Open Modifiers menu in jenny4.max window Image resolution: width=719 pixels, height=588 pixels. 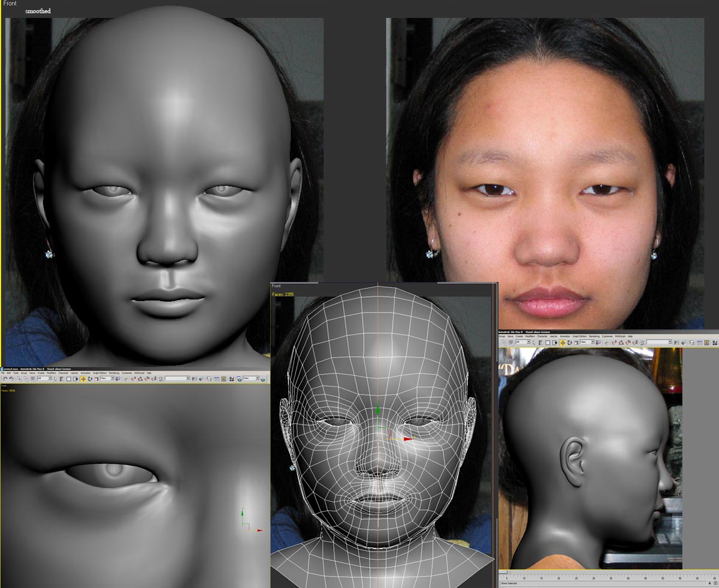click(52, 372)
